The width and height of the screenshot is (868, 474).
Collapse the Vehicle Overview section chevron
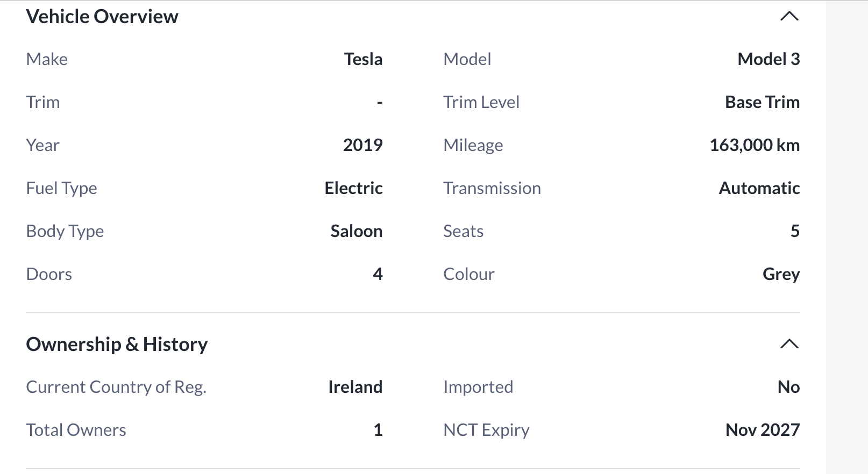pyautogui.click(x=789, y=17)
